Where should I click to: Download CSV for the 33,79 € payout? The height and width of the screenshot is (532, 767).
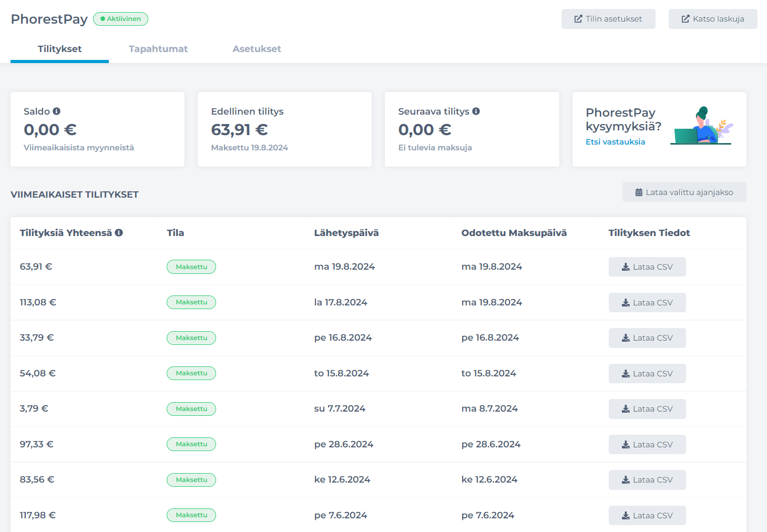647,338
